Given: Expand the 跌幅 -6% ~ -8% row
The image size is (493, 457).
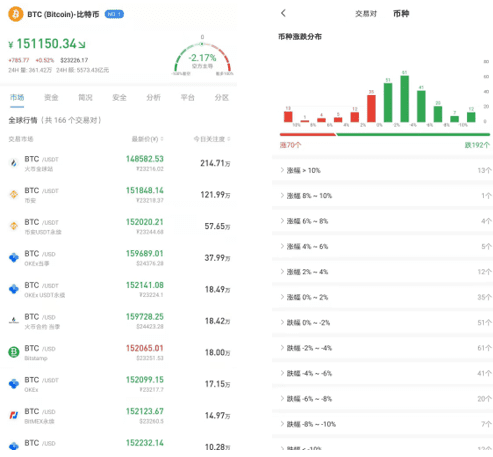Looking at the screenshot, I should pyautogui.click(x=382, y=399).
